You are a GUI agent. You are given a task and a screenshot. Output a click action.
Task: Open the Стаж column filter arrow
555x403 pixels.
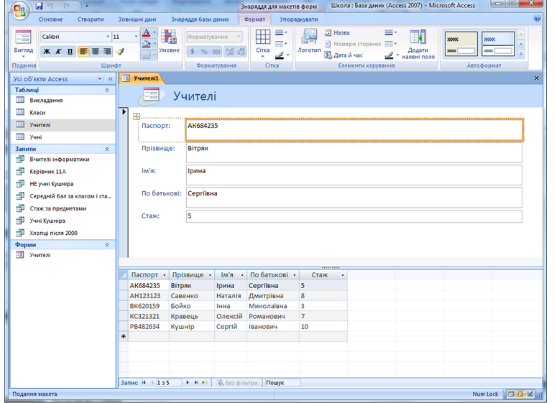point(342,275)
